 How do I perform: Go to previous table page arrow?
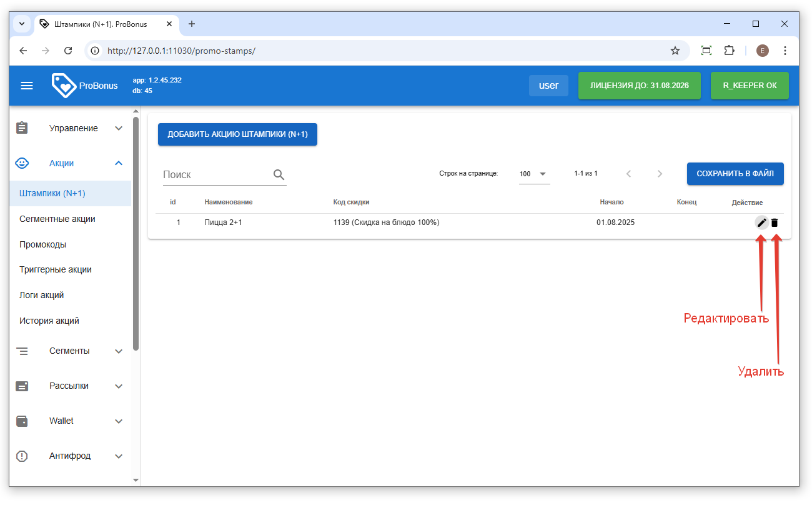point(629,174)
